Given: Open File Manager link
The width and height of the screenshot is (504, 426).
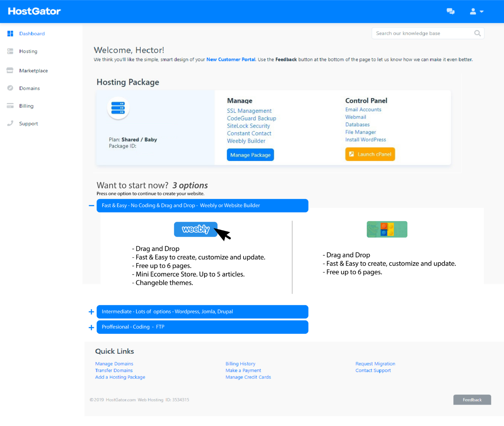Looking at the screenshot, I should [x=361, y=132].
